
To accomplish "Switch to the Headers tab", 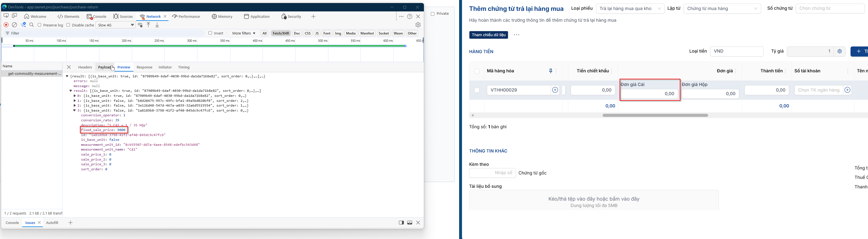I will click(x=85, y=67).
